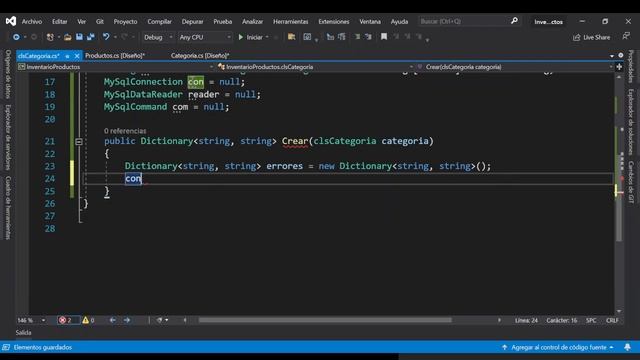Screen dimensions: 640x360
Task: Open the code cleanup broom dropdown
Action: (x=162, y=320)
